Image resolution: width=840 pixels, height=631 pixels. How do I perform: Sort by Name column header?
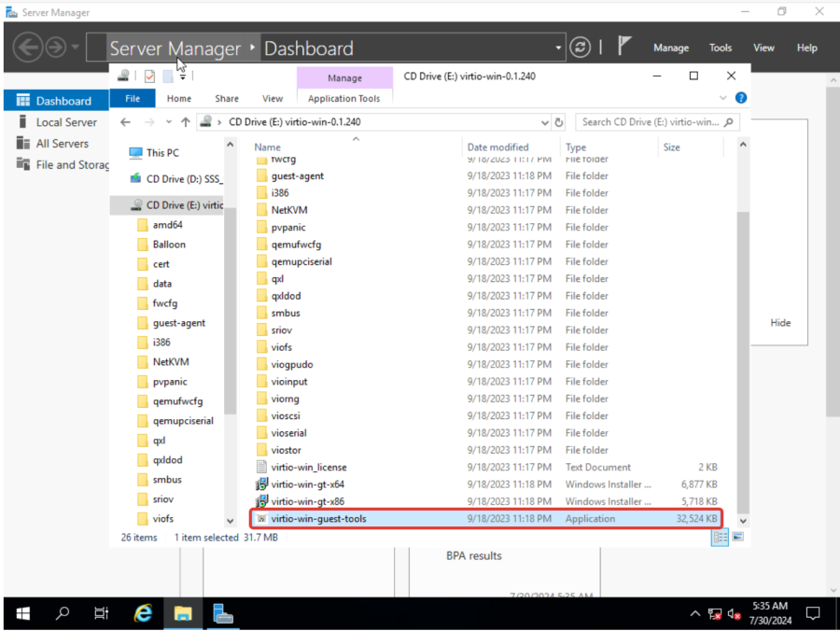[267, 147]
